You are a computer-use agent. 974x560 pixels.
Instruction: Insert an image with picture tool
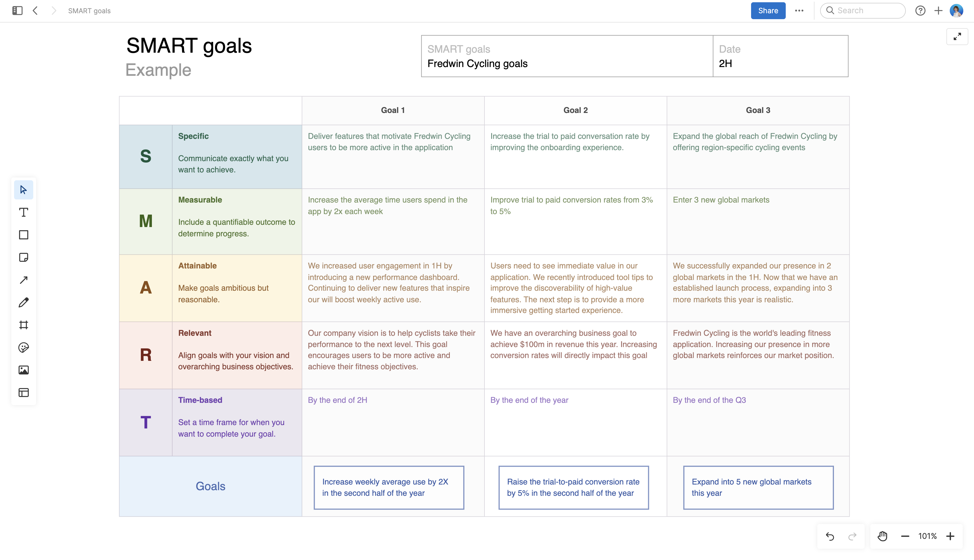[x=23, y=370]
